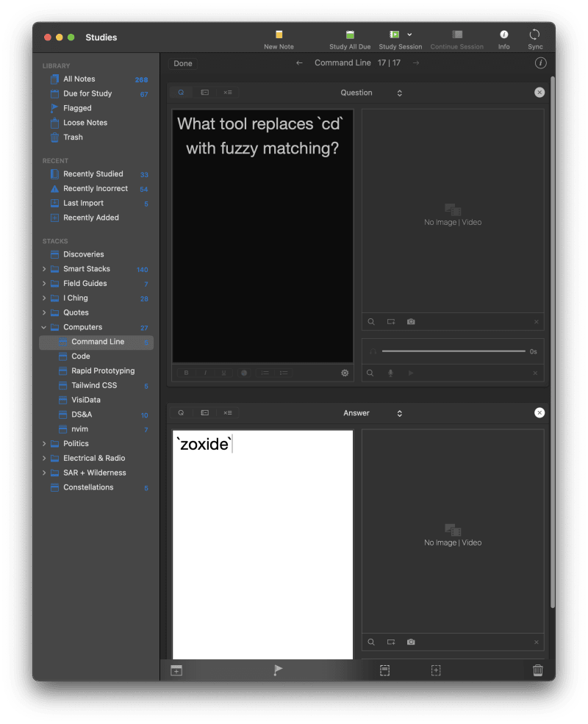The image size is (588, 724).
Task: Go to the previous note with the back arrow
Action: 299,63
